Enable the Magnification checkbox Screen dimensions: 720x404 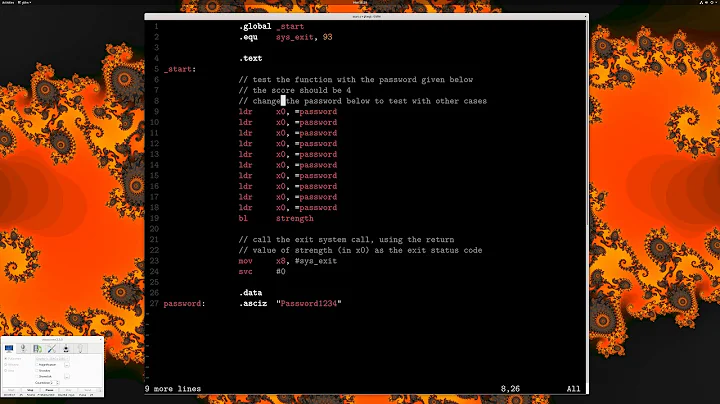click(x=37, y=365)
